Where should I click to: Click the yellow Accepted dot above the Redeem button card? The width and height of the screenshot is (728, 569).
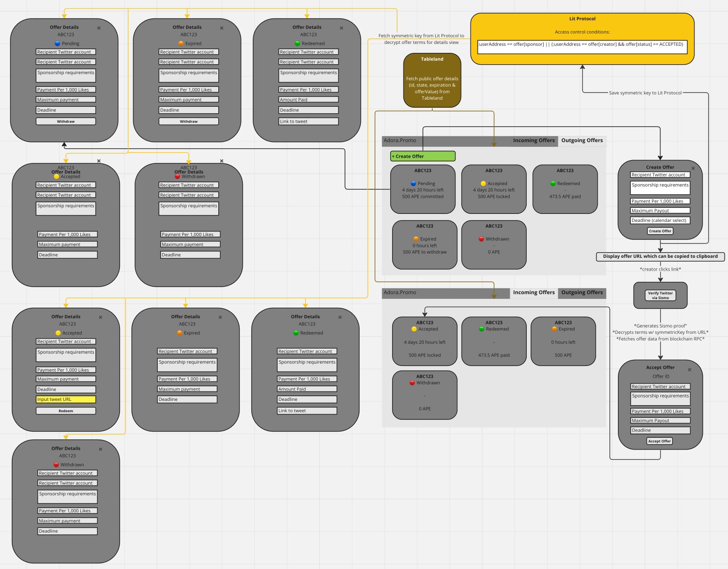point(58,333)
